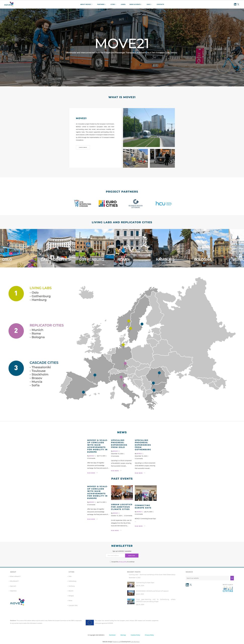Click the Business Region Göteborg logo
Image resolution: width=244 pixels, height=644 pixels.
coord(135,204)
